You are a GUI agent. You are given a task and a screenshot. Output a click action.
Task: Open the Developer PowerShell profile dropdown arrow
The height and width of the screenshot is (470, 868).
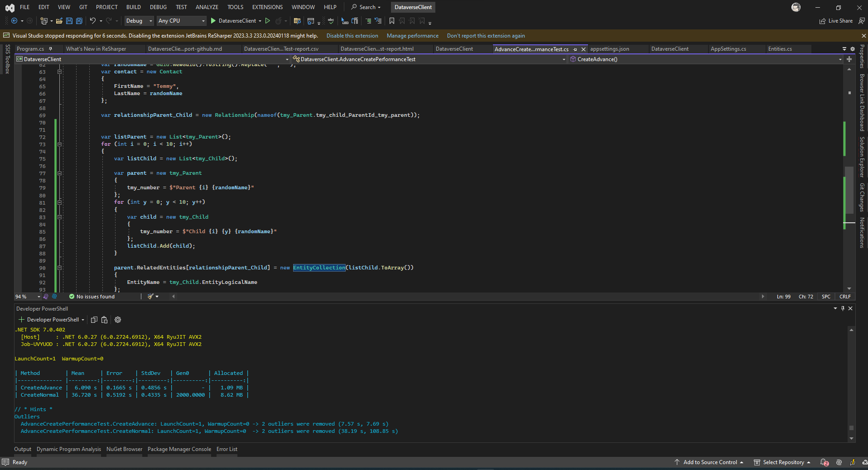coord(83,320)
